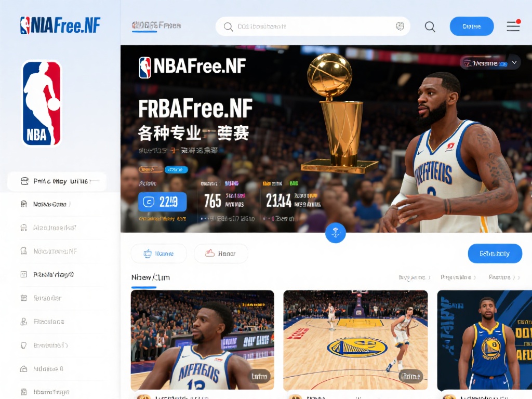532x399 pixels.
Task: Expand the rightmost sort option above video grid
Action: point(503,277)
